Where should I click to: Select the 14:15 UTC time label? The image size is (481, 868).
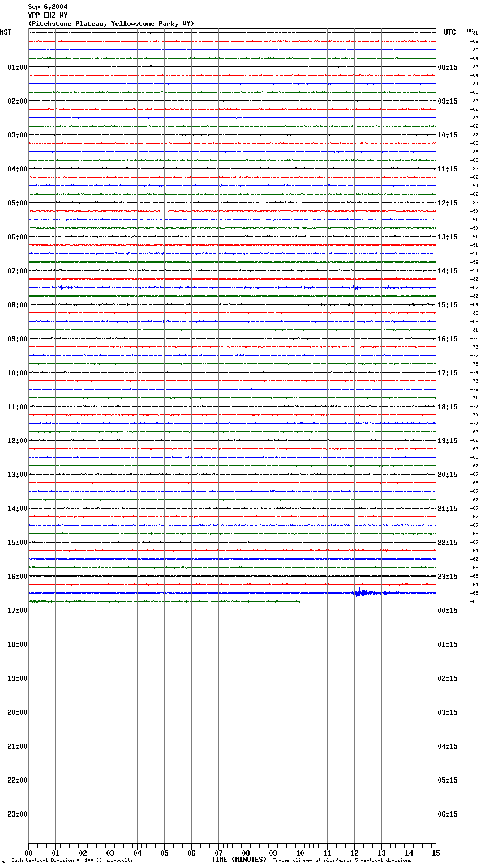(x=448, y=271)
